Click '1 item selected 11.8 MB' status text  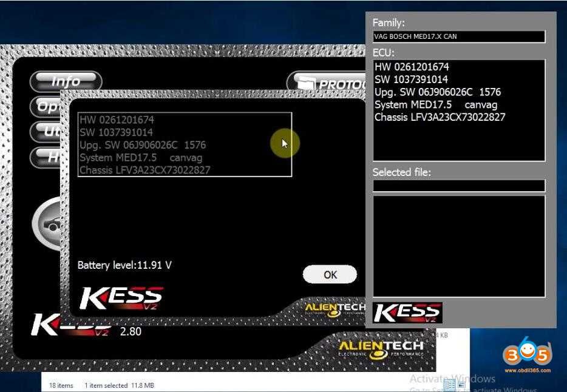click(120, 385)
